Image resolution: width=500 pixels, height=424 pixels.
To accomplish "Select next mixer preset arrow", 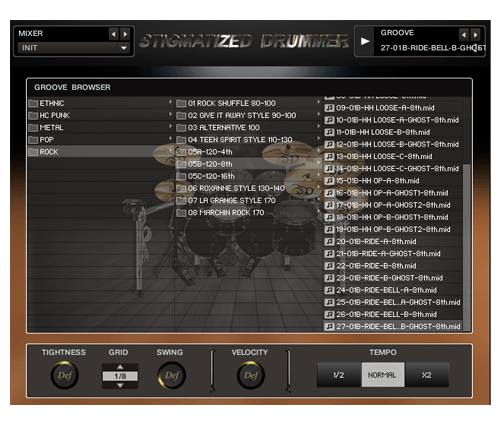I will pos(125,34).
